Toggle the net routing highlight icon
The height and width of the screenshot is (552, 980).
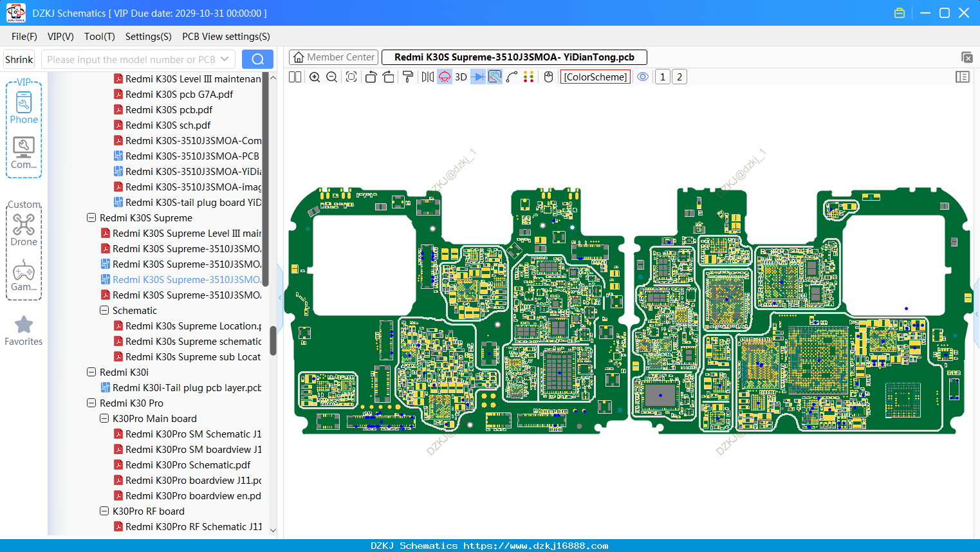[495, 77]
